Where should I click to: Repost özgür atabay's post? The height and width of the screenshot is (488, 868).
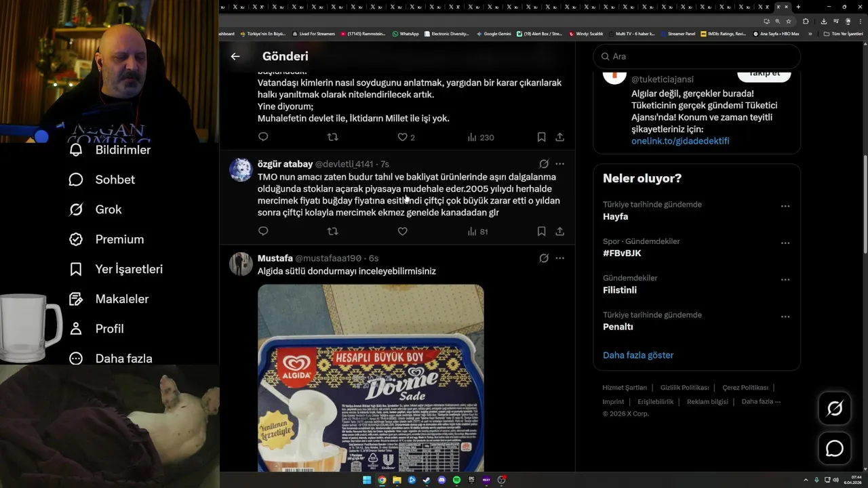[332, 231]
